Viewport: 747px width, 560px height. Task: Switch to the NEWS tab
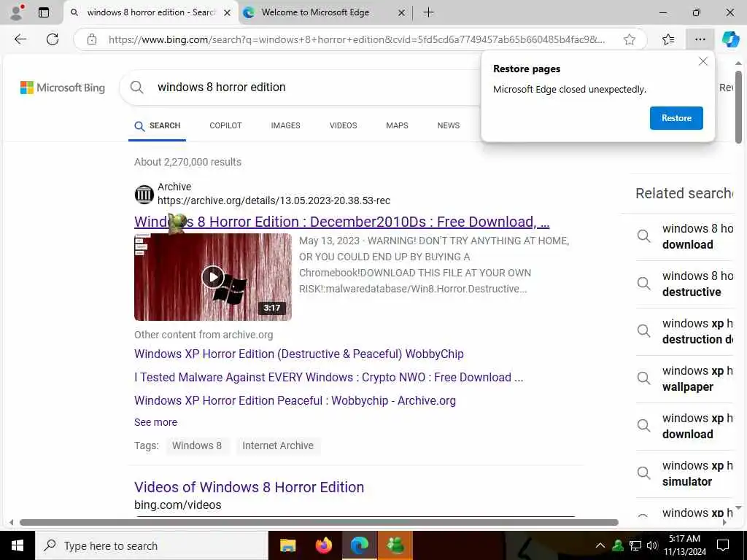[x=449, y=125]
